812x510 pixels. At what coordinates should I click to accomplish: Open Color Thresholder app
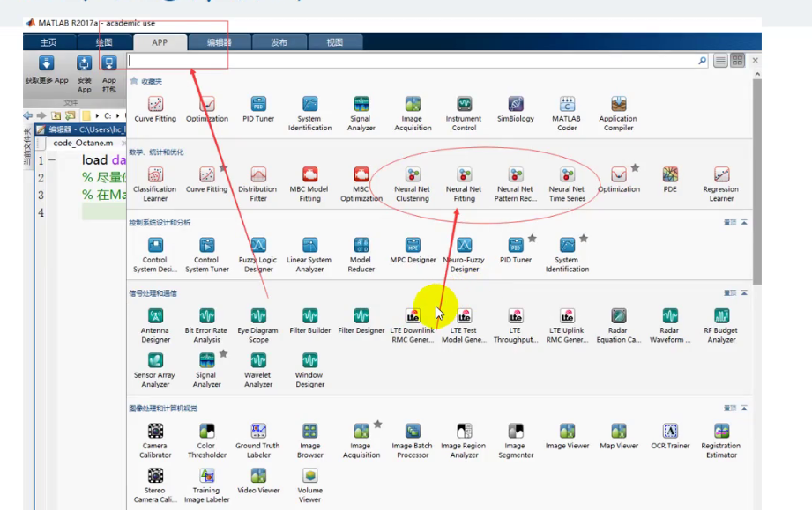(x=206, y=441)
